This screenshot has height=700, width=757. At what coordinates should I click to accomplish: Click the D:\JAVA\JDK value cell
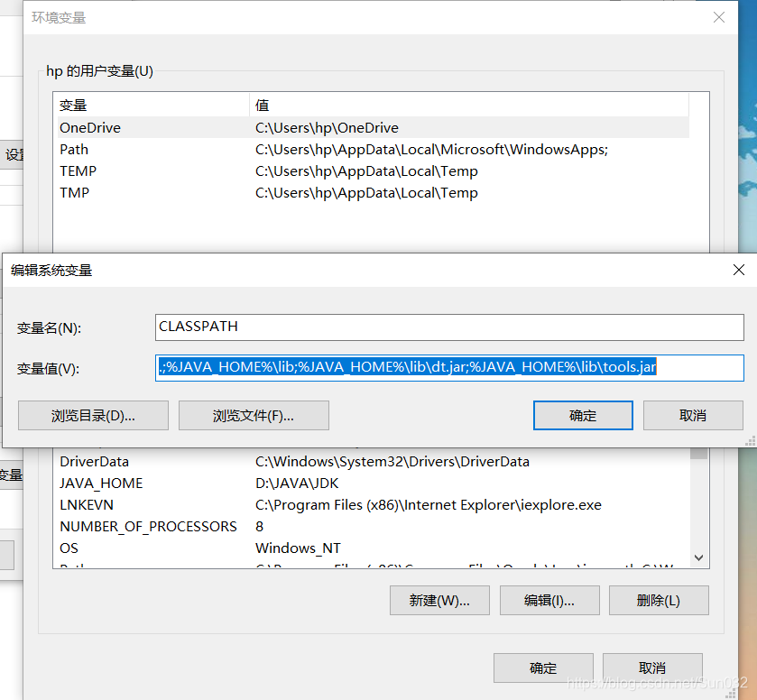click(297, 484)
